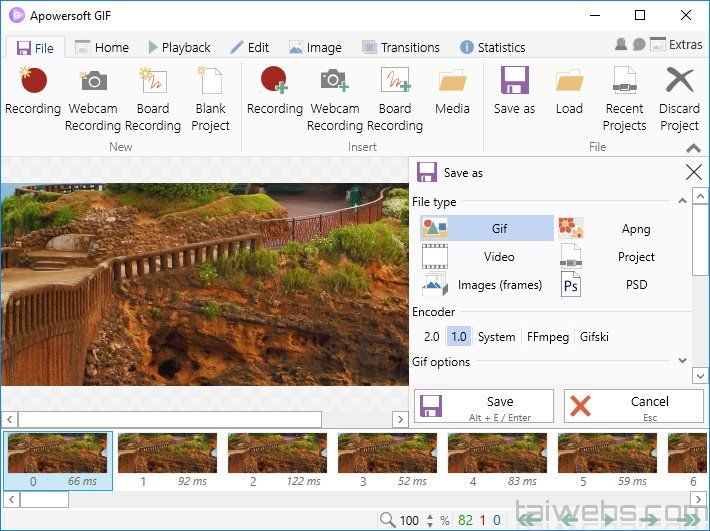Image resolution: width=710 pixels, height=531 pixels.
Task: Switch to the Playback tab
Action: point(179,47)
